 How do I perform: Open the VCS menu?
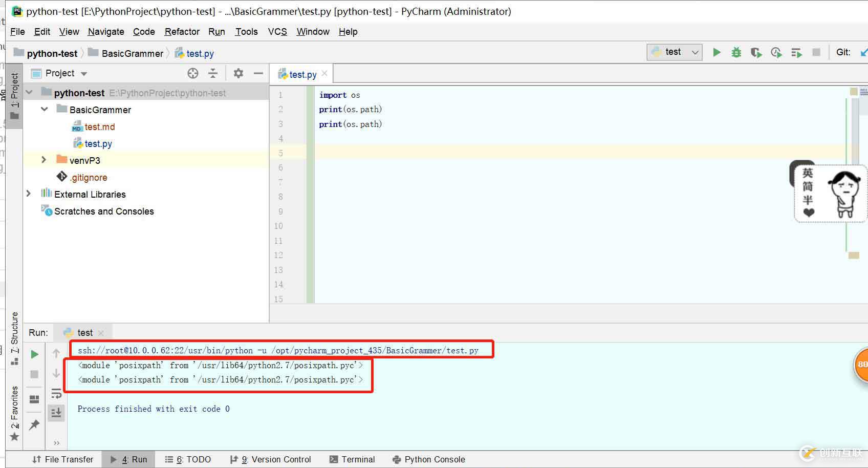click(x=277, y=32)
